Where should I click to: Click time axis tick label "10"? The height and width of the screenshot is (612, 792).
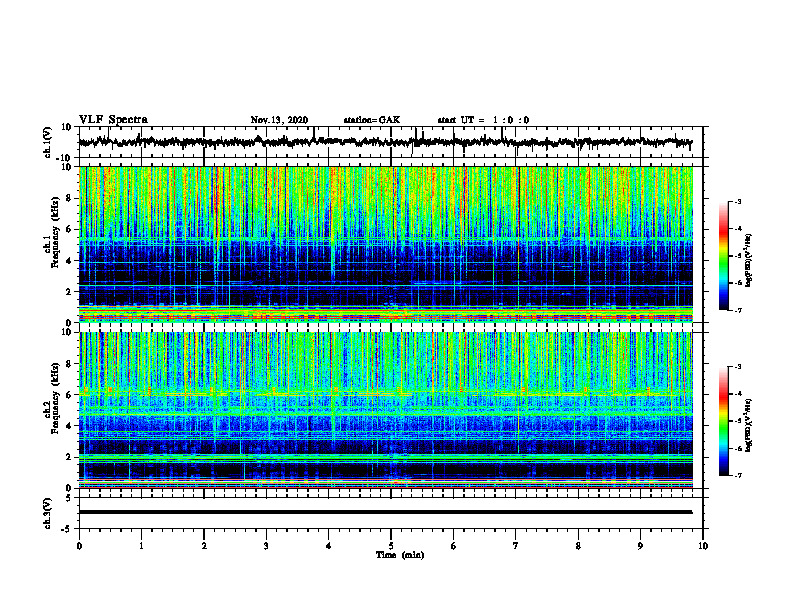tap(703, 546)
